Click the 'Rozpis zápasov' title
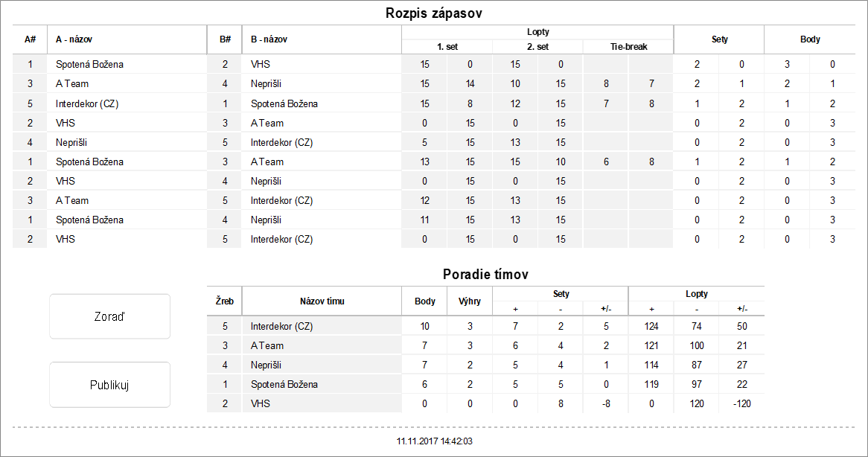This screenshot has height=457, width=868. coord(435,13)
